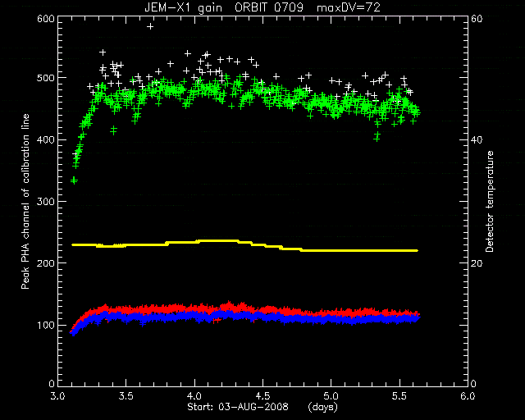Click the right axis label Detector temperature
The width and height of the screenshot is (525, 420).
click(490, 201)
